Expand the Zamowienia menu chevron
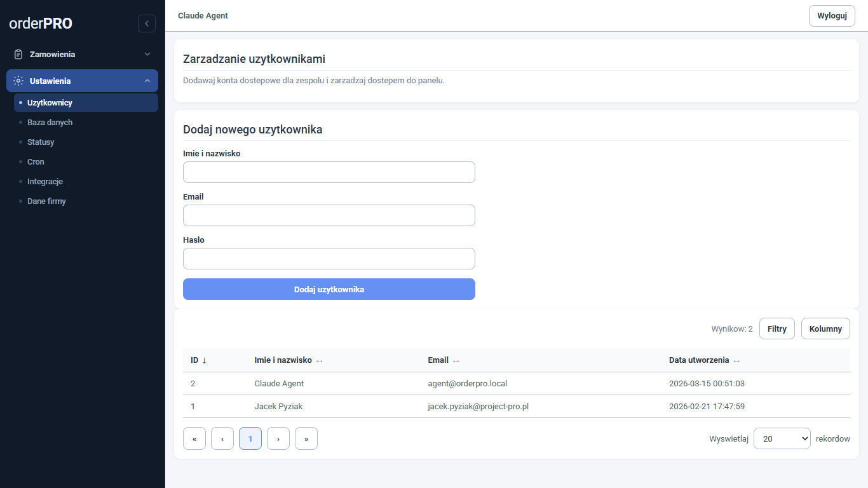This screenshot has height=488, width=868. pyautogui.click(x=147, y=55)
